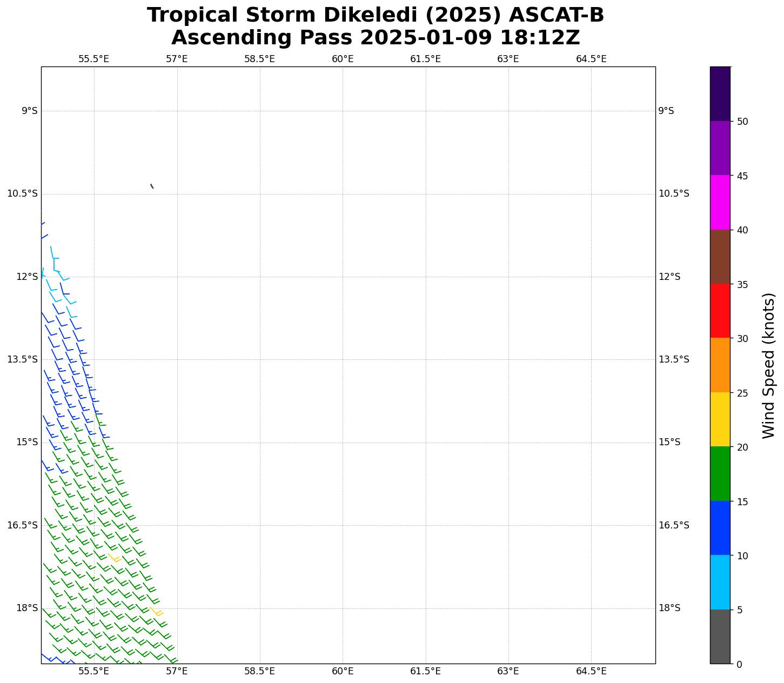Viewport: 784px width, 683px height.
Task: Click the 60°E label on top axis
Action: (x=343, y=59)
